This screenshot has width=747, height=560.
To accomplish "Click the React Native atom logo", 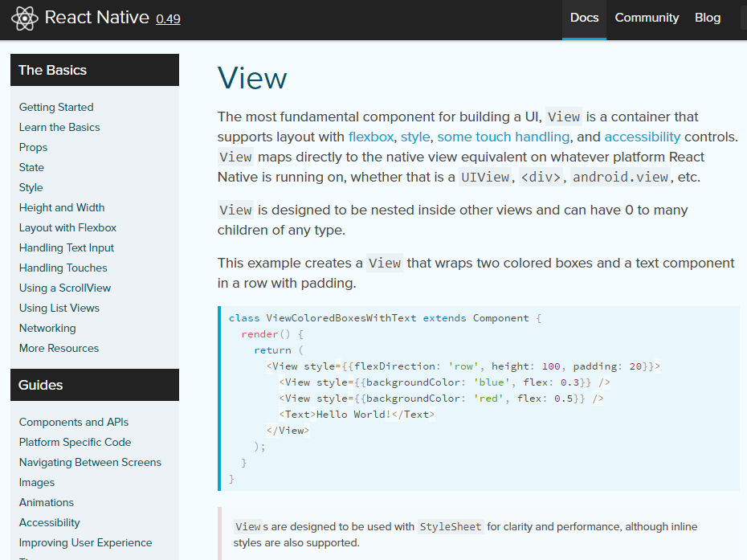I will 25,18.
